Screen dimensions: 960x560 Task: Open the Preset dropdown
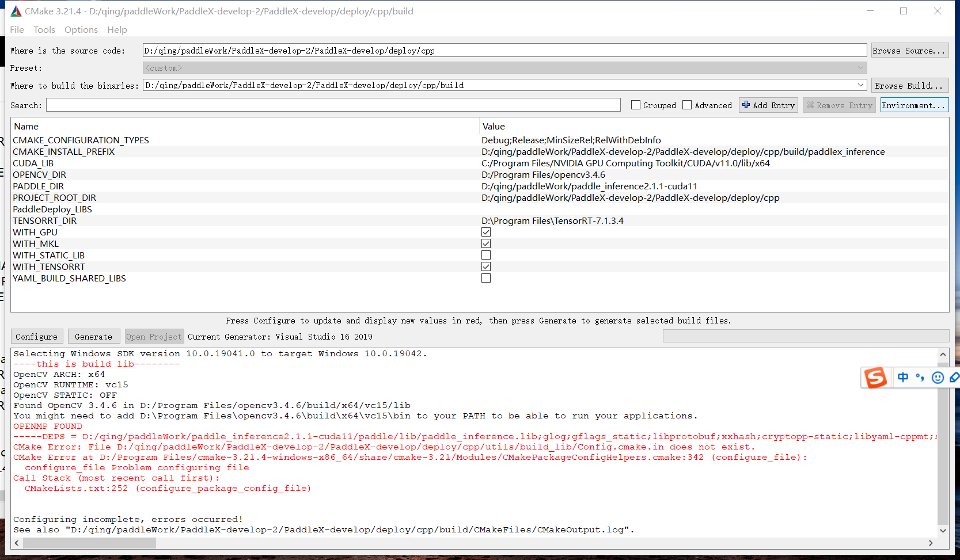pos(860,67)
